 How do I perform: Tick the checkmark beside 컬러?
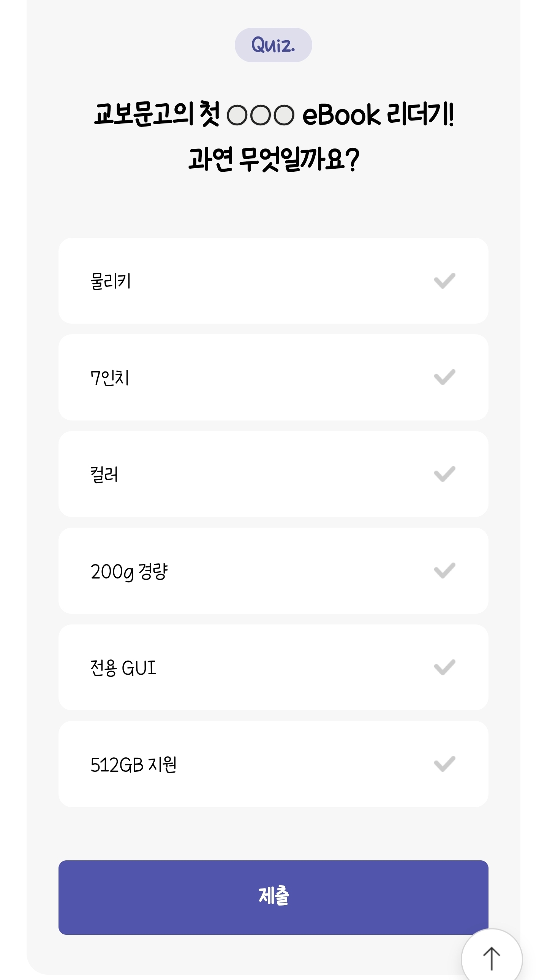444,474
